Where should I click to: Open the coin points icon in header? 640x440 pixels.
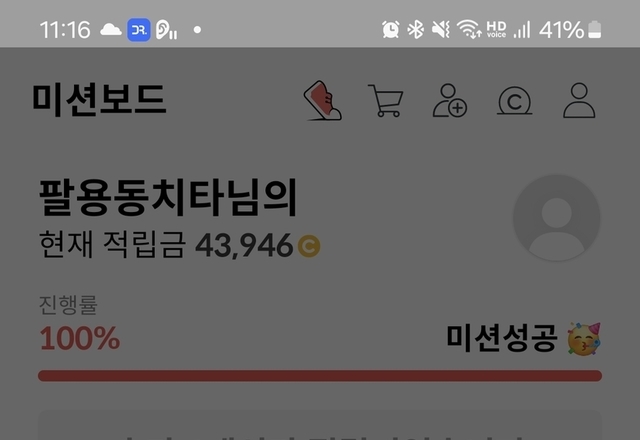pyautogui.click(x=515, y=100)
